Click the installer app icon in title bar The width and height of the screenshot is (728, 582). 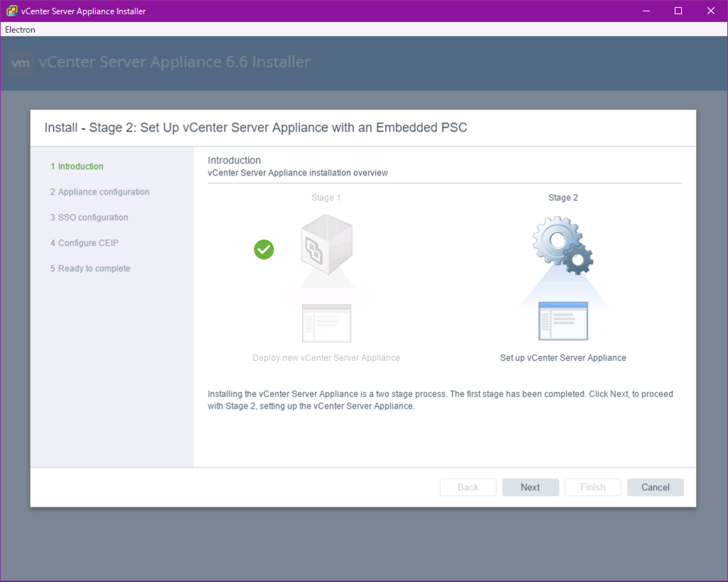coord(11,11)
